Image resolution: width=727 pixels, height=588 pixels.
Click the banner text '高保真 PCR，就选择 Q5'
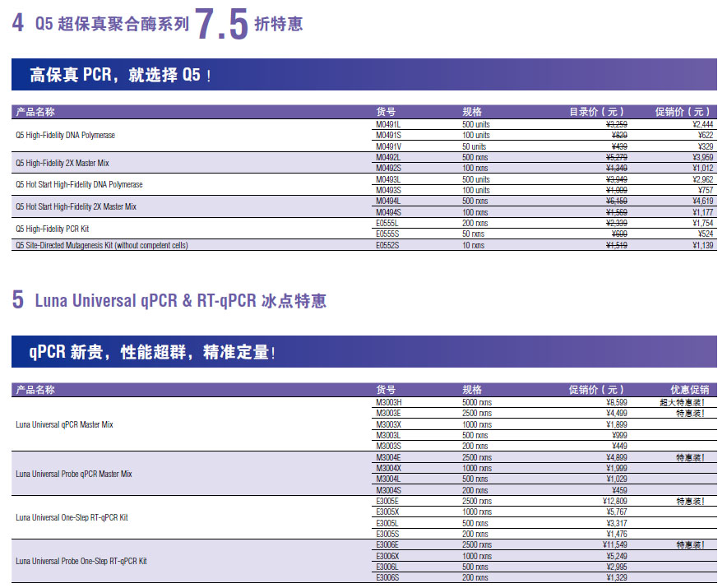point(115,75)
